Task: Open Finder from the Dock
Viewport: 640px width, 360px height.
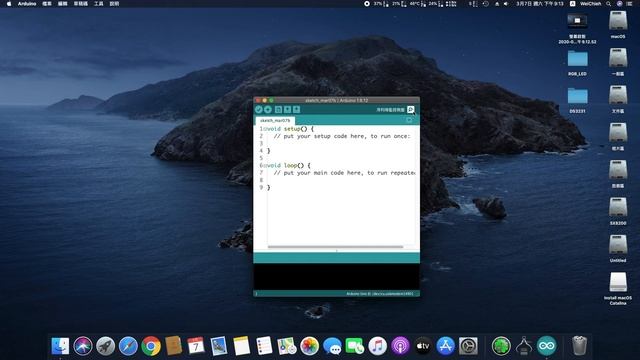Action: point(60,346)
